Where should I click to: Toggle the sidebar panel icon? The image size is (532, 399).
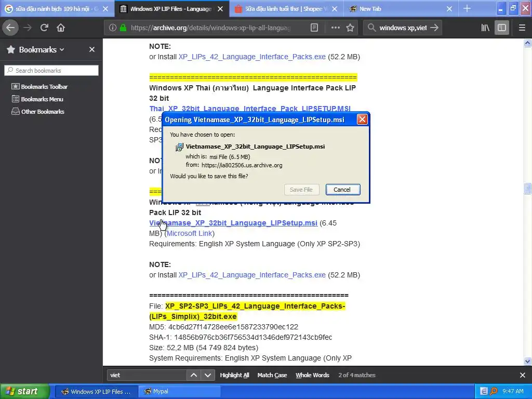point(502,28)
